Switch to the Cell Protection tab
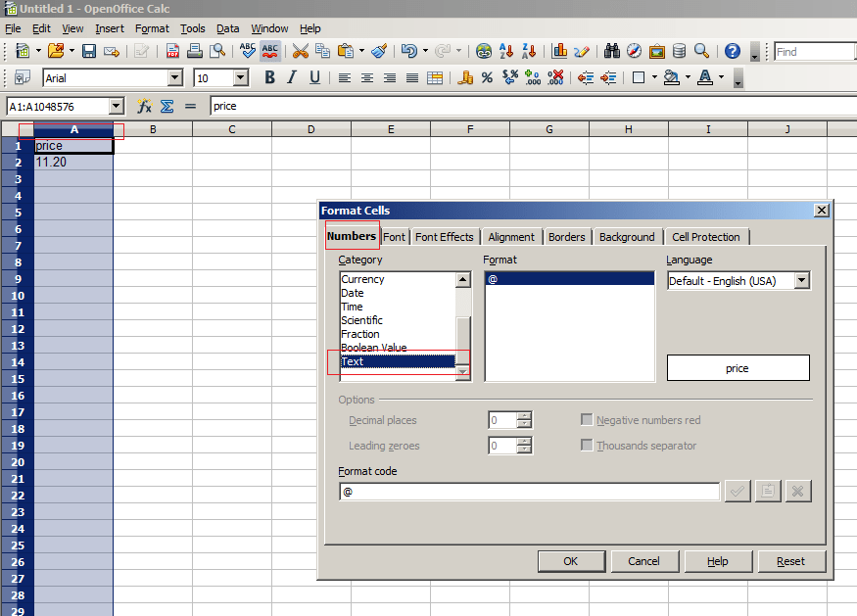Viewport: 857px width, 616px height. [x=705, y=237]
